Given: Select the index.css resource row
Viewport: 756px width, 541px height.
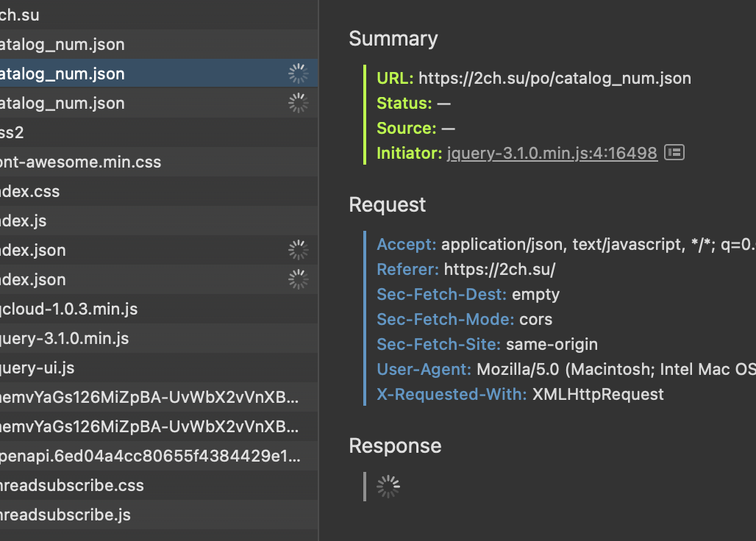Looking at the screenshot, I should (x=29, y=191).
